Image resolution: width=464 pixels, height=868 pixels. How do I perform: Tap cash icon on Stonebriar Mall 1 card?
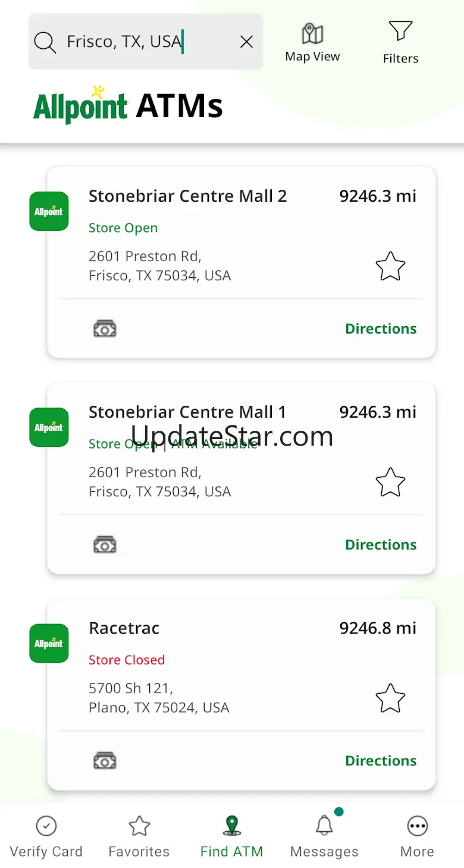click(x=105, y=544)
